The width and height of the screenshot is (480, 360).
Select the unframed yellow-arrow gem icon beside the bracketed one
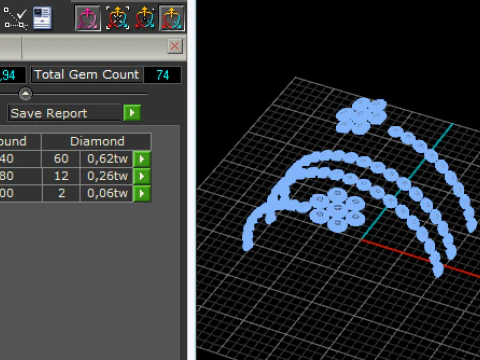145,18
